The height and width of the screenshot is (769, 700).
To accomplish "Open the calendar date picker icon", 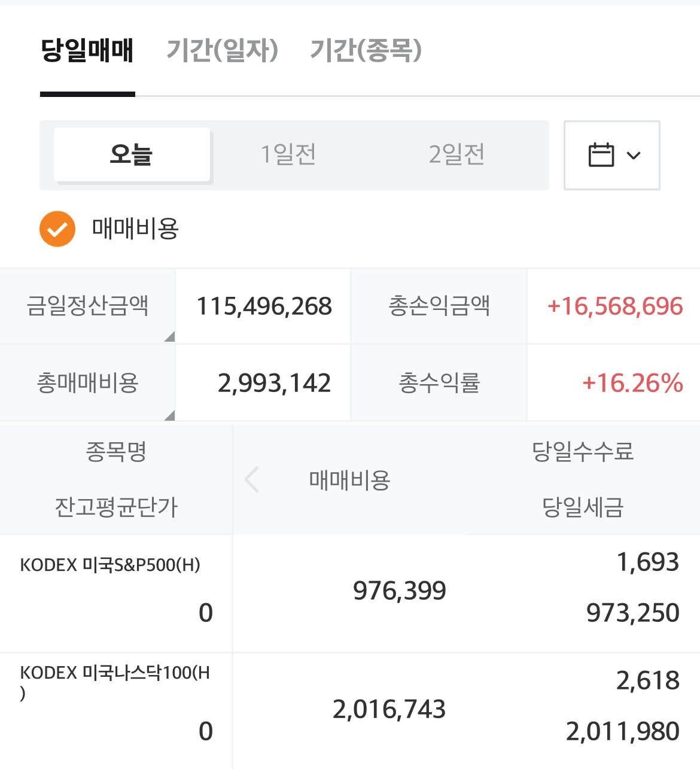I will 600,155.
